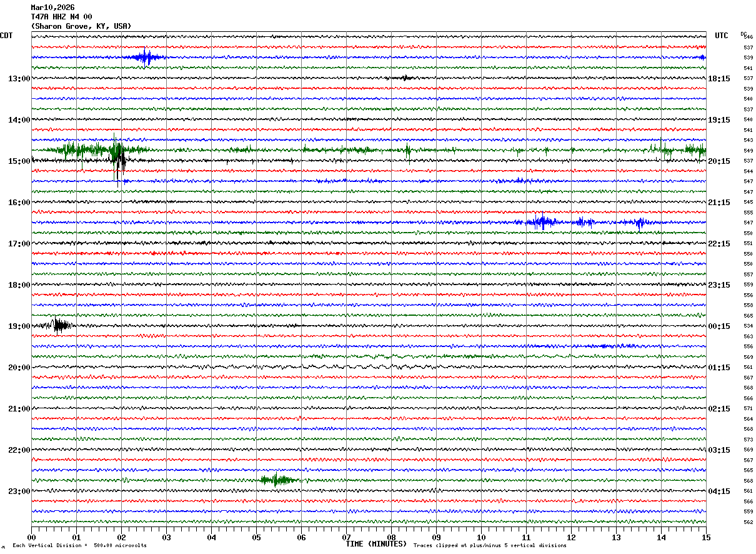This screenshot has height=554, width=756.
Task: Click the CDT timezone label
Action: tap(6, 36)
